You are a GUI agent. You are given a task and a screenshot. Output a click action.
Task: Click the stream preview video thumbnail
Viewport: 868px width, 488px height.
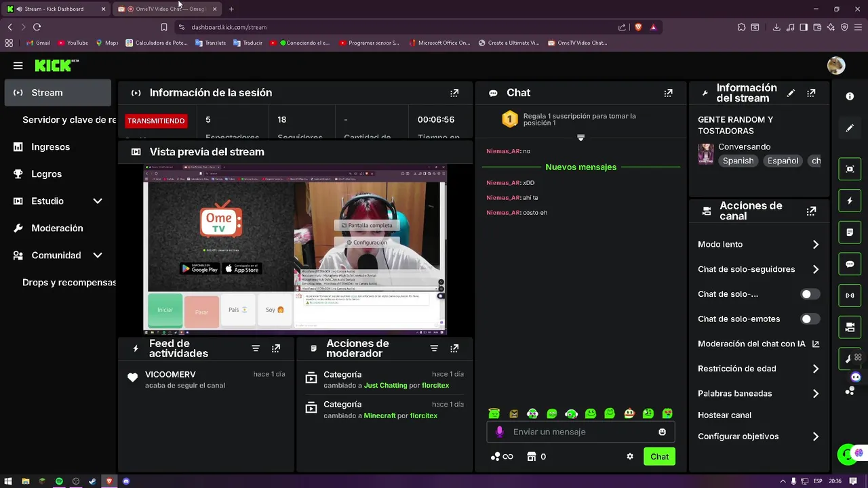pyautogui.click(x=295, y=249)
